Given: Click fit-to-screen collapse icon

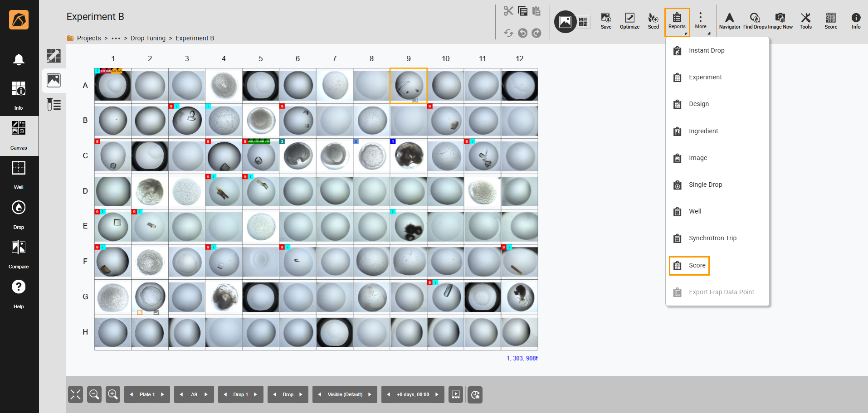Looking at the screenshot, I should [76, 394].
